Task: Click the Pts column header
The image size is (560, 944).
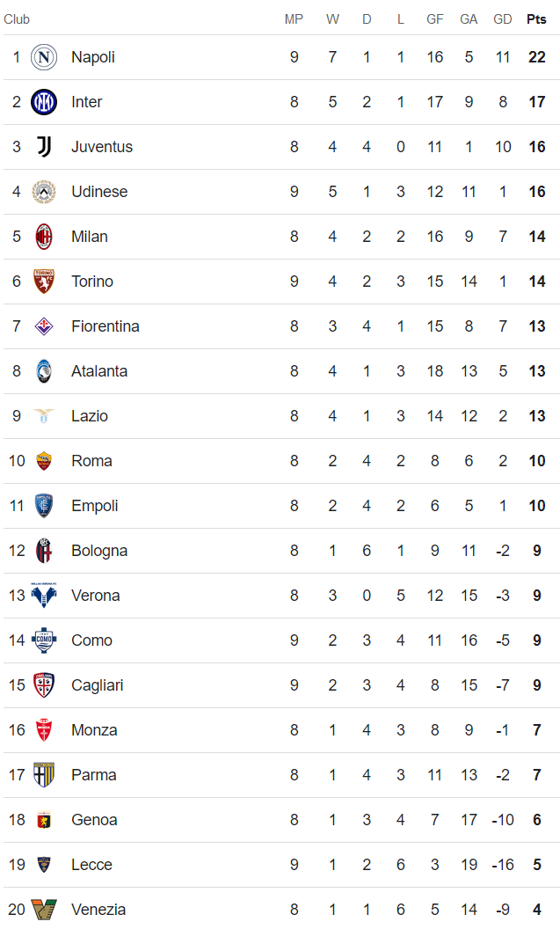Action: (x=536, y=19)
